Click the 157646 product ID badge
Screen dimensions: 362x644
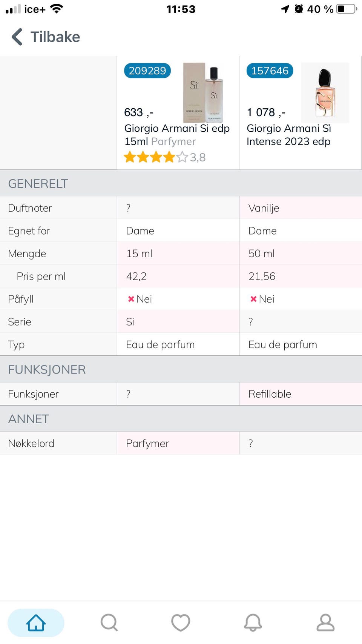click(x=269, y=70)
